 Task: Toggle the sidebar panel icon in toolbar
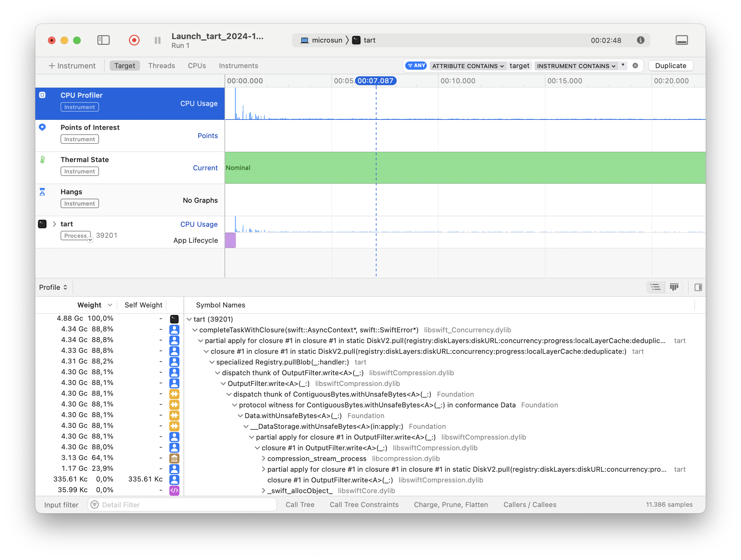point(103,40)
